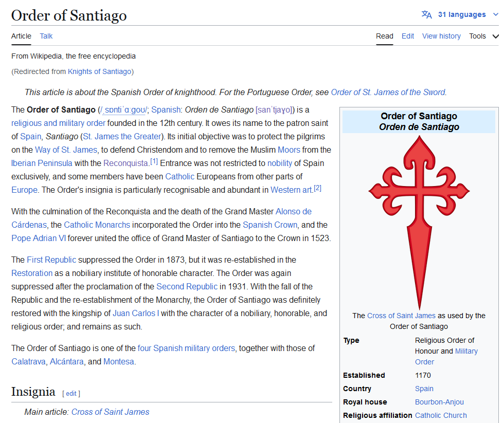Open the Tools dropdown menu
This screenshot has height=423, width=504.
483,36
